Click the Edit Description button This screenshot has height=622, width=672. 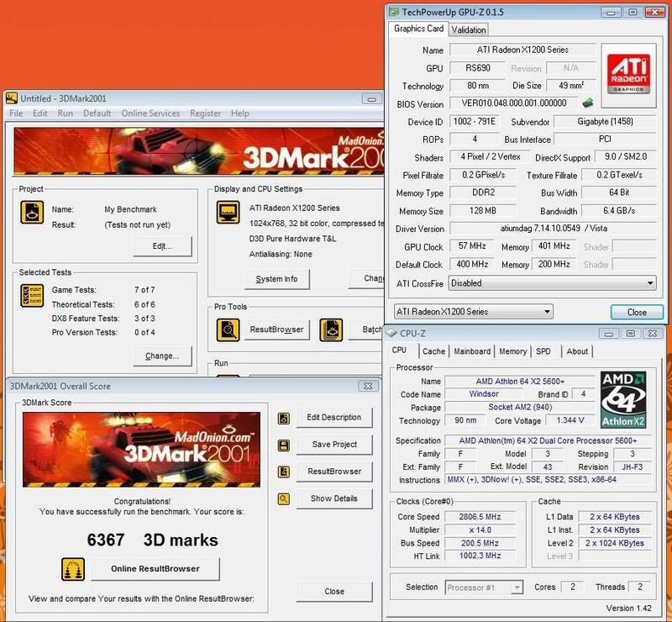coord(334,418)
